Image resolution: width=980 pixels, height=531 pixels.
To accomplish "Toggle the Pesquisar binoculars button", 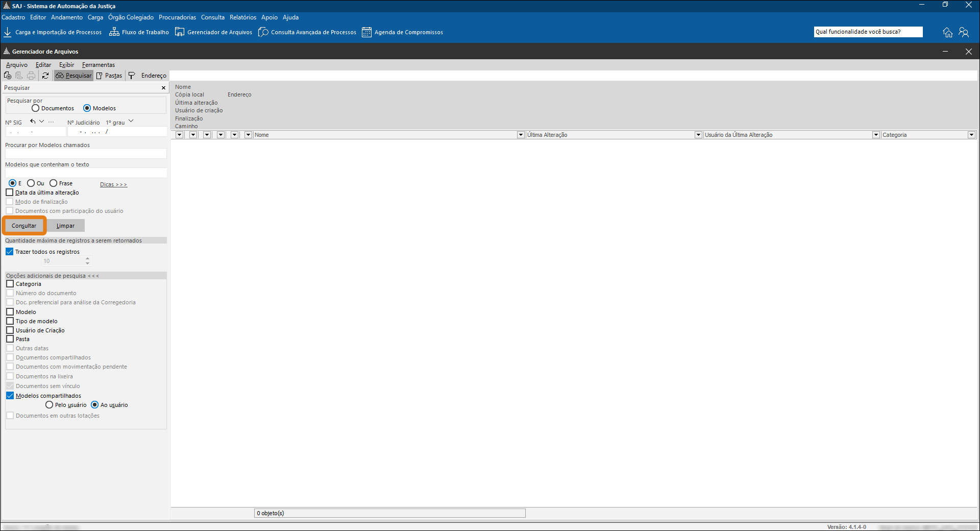I will tap(73, 76).
